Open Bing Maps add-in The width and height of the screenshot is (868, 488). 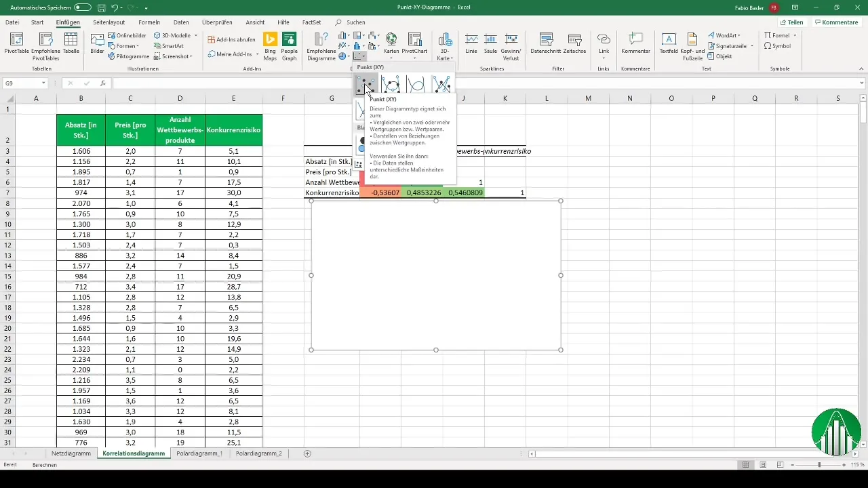(x=270, y=46)
